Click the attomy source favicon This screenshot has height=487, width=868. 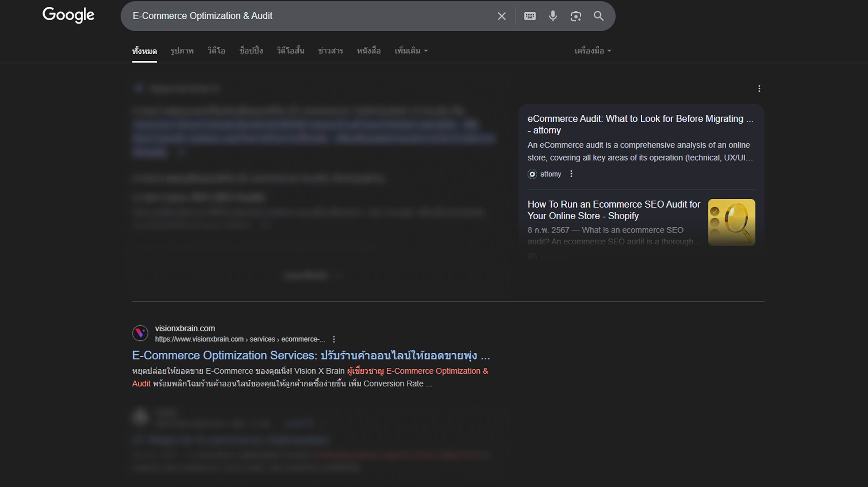click(x=532, y=174)
